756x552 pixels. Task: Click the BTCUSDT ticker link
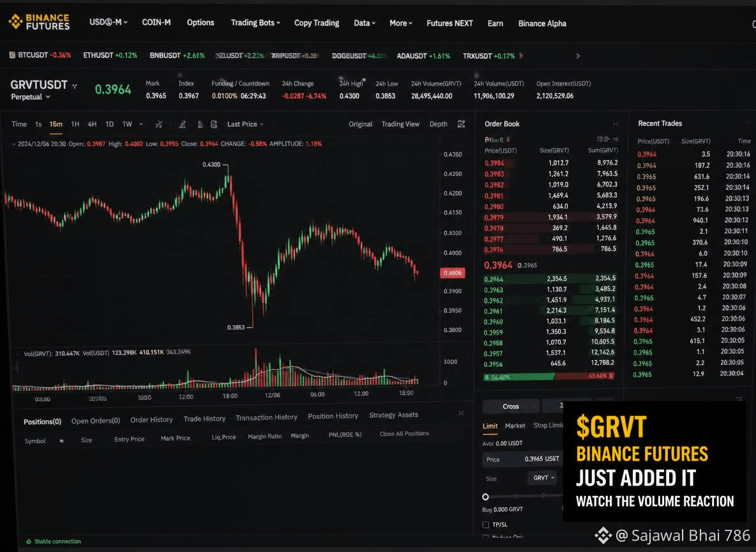[44, 55]
